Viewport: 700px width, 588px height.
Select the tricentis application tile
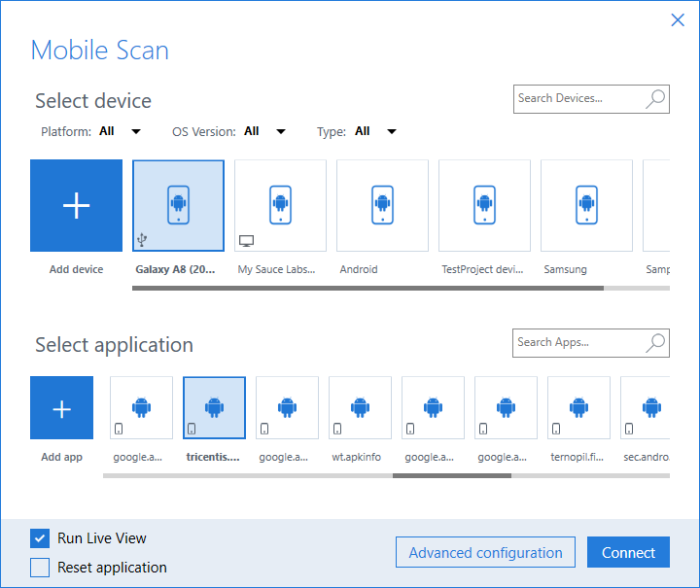pyautogui.click(x=214, y=408)
